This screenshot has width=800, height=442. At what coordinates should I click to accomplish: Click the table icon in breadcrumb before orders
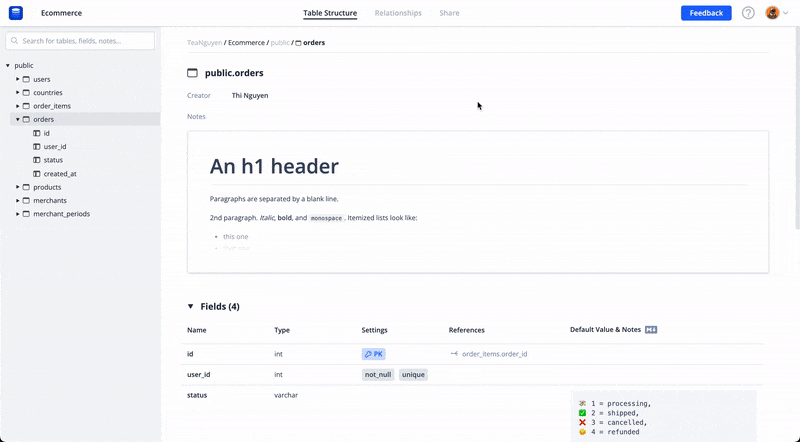coord(298,43)
